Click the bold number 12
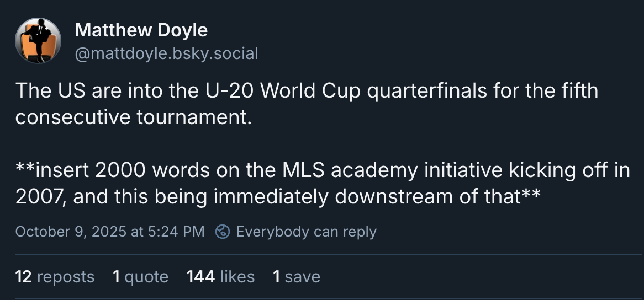The image size is (644, 300). [x=23, y=276]
